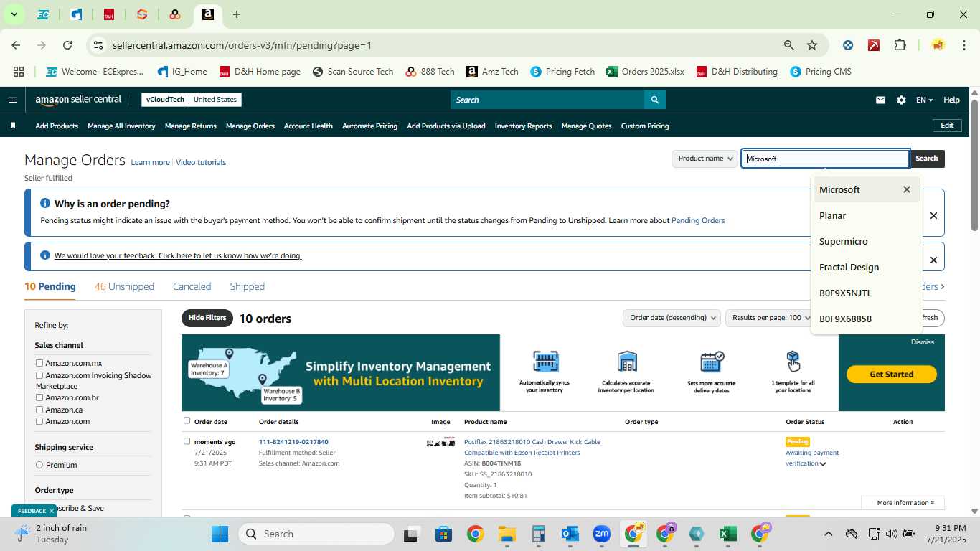
Task: Toggle the select-all orders checkbox
Action: click(187, 420)
